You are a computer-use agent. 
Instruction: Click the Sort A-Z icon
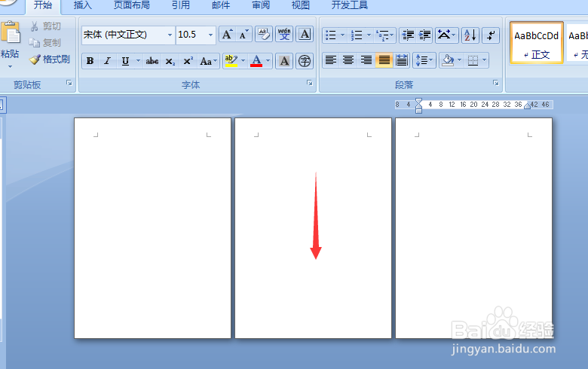coord(470,35)
